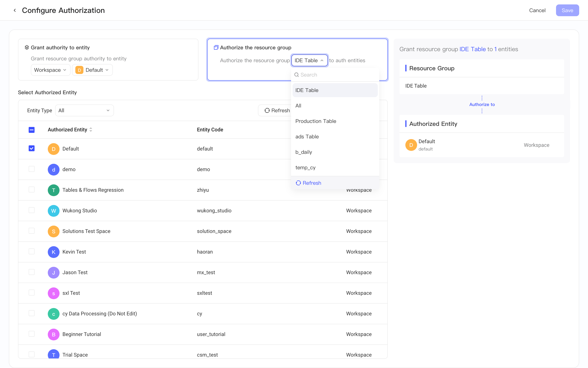Click the Search field in the dropdown
Screen dimensions: 588x368
coord(335,75)
